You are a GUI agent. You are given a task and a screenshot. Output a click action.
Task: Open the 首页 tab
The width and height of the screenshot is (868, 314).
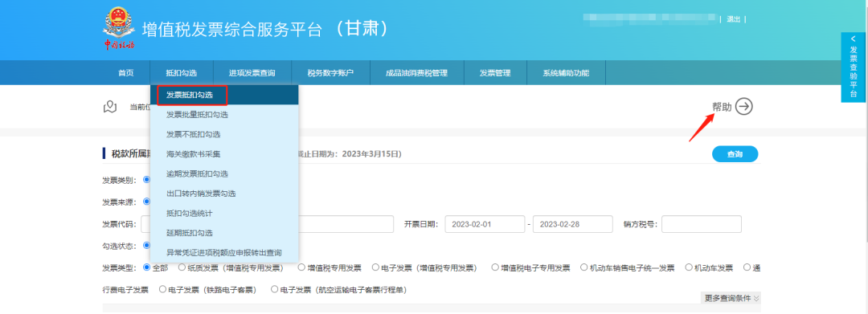coord(125,73)
